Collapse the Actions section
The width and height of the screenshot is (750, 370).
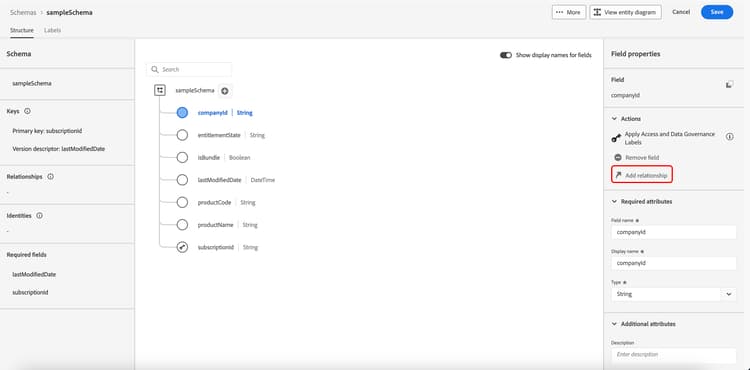click(x=615, y=119)
